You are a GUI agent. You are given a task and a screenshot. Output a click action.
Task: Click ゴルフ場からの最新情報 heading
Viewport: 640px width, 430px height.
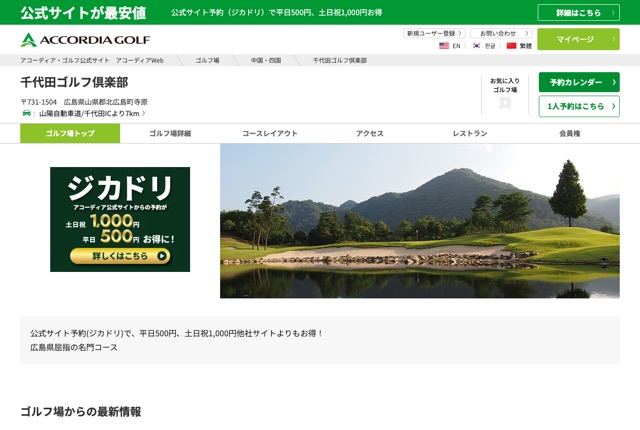click(81, 412)
